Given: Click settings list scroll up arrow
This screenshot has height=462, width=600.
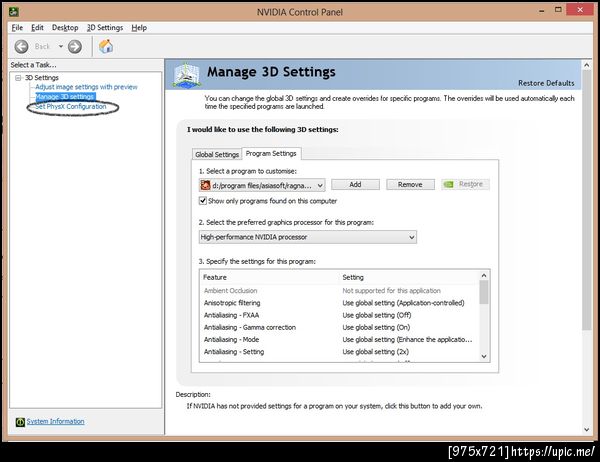Looking at the screenshot, I should point(484,275).
